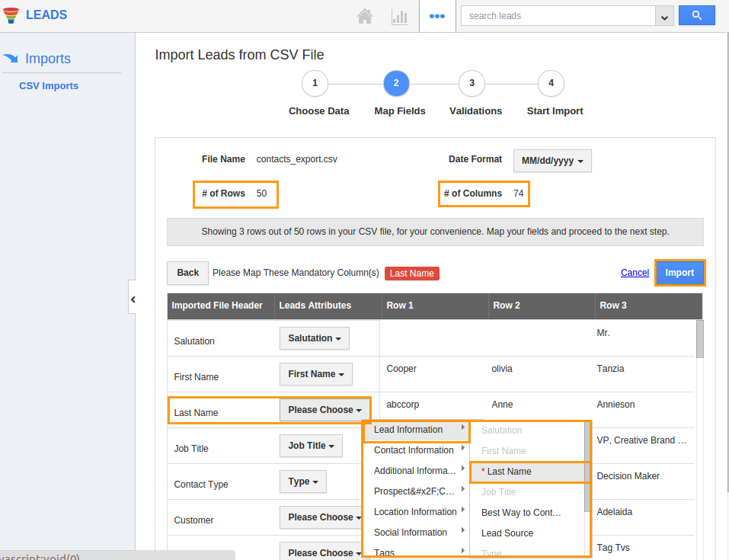Expand the Lead Information submenu
This screenshot has height=560, width=729.
point(417,430)
